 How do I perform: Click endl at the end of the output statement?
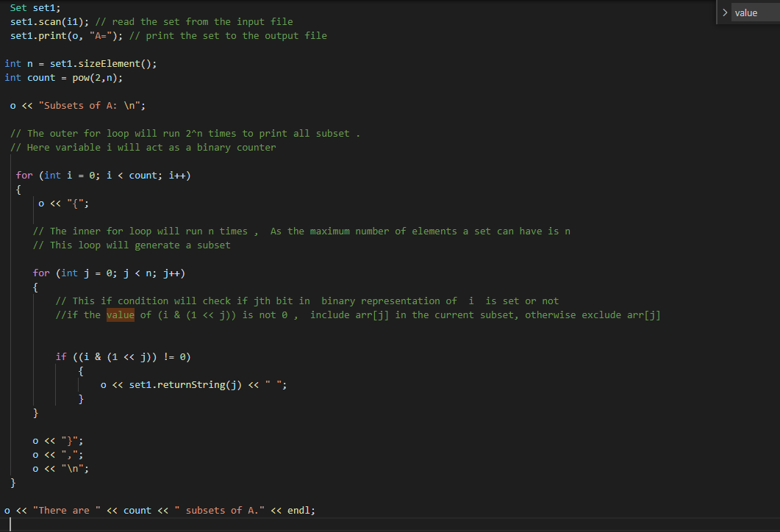pos(298,510)
